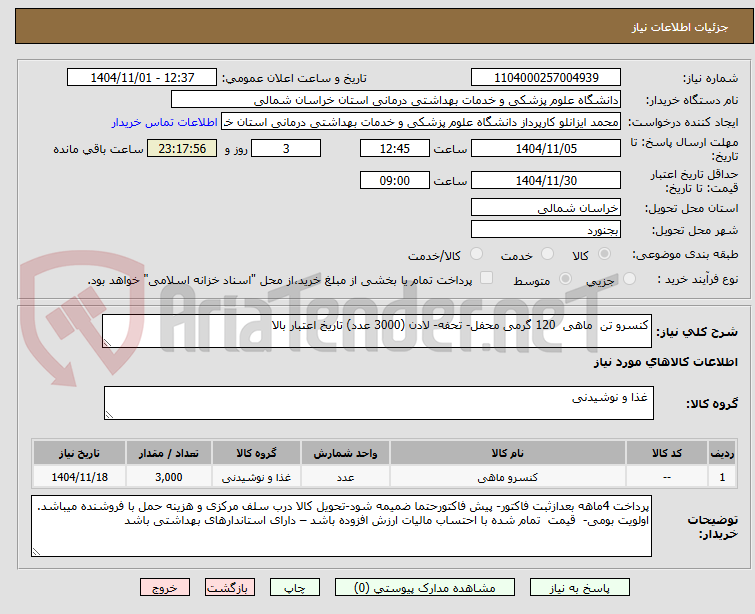Click the 'واحد شمارش' column header
Screen dimensions: 755x614
345,453
